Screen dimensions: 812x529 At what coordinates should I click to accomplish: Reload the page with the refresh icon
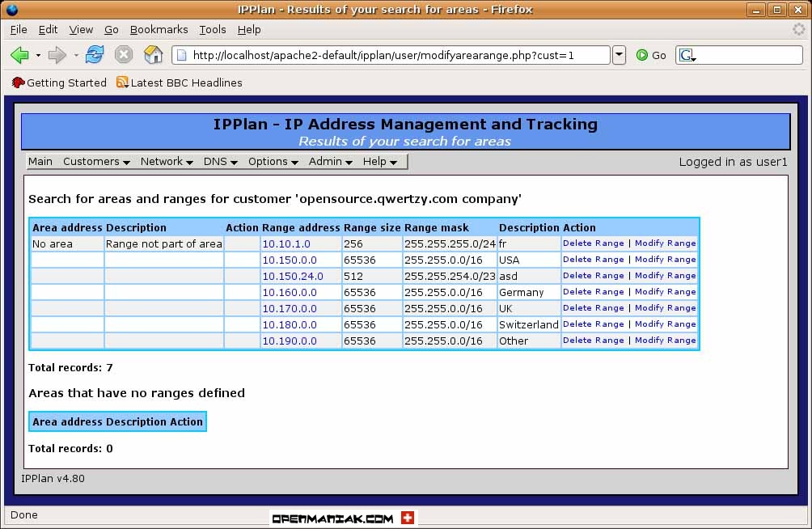(x=95, y=54)
